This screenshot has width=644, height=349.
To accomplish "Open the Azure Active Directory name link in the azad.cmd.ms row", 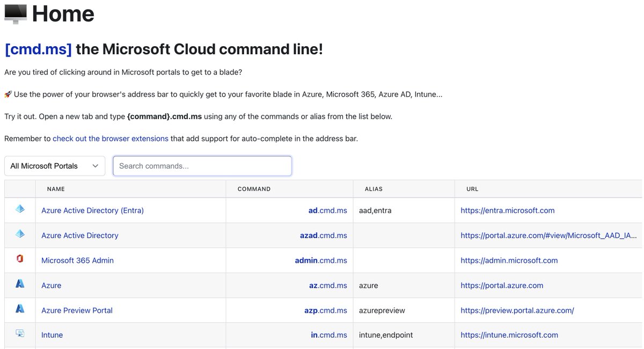I will click(80, 235).
